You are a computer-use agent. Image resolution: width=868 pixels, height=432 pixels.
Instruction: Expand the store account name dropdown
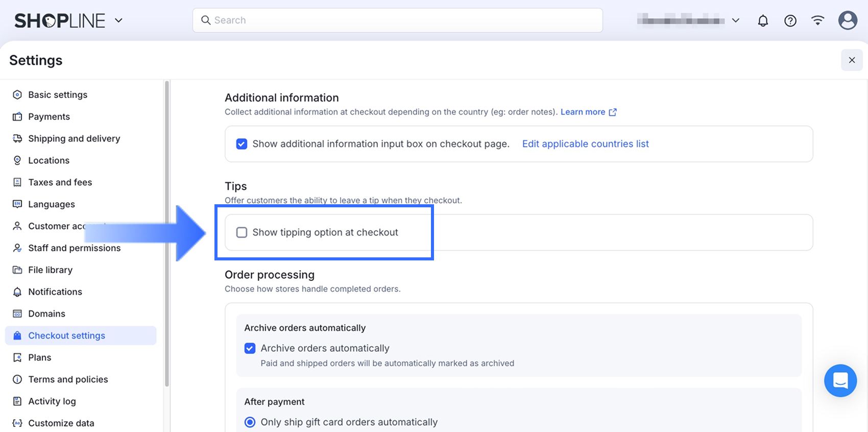pyautogui.click(x=736, y=20)
